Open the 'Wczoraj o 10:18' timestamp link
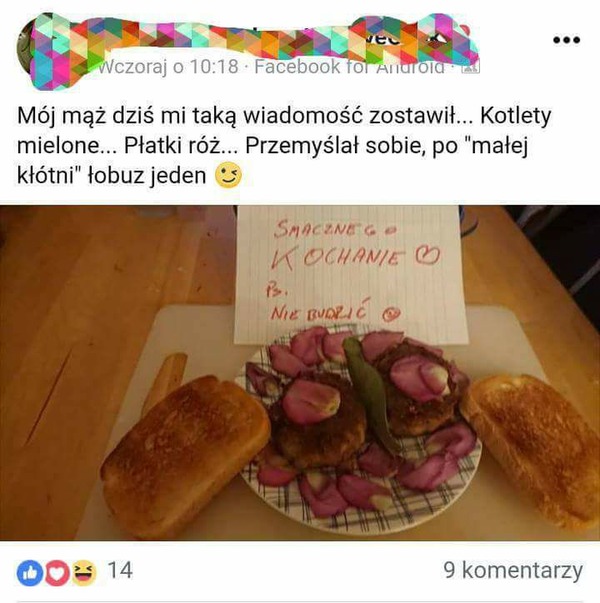 pos(168,67)
